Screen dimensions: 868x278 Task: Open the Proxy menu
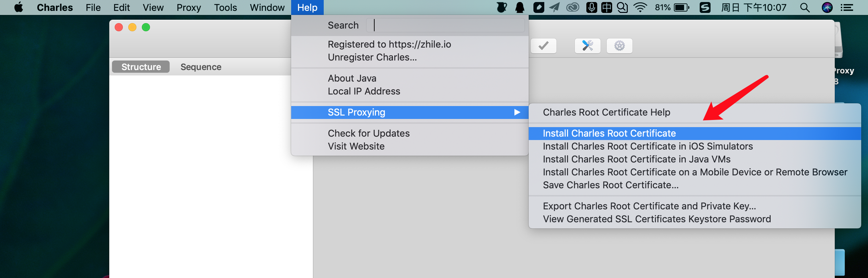189,7
